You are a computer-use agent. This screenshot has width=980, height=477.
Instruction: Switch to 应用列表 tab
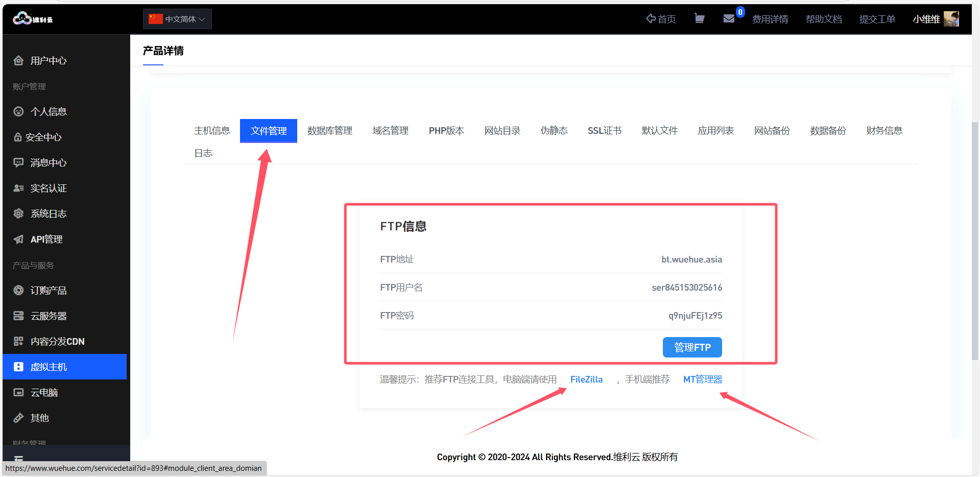click(716, 131)
